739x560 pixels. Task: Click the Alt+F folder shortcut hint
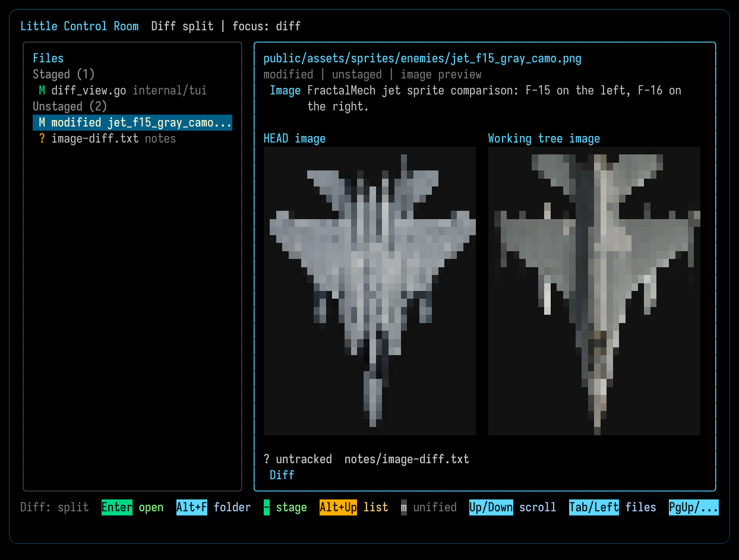[x=213, y=507]
